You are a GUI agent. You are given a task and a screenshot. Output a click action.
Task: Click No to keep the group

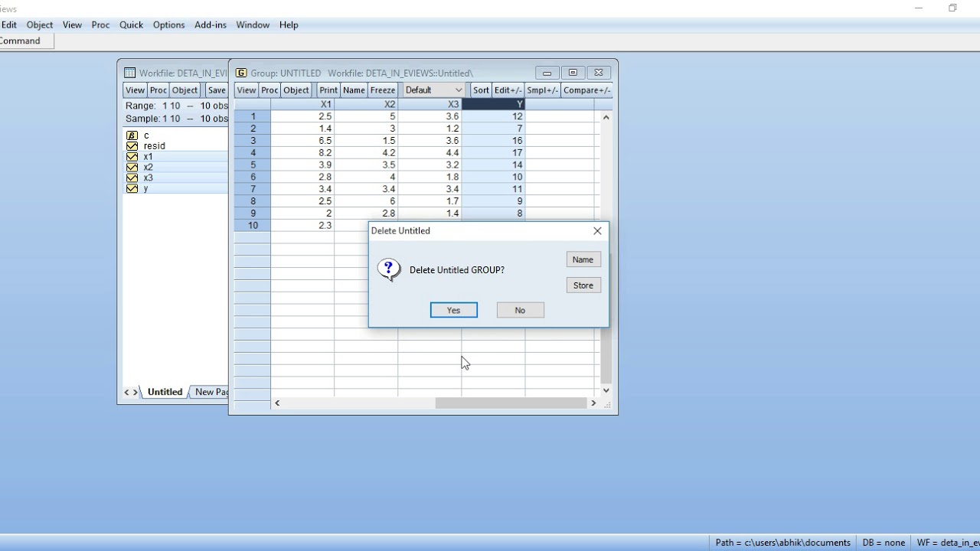tap(520, 310)
